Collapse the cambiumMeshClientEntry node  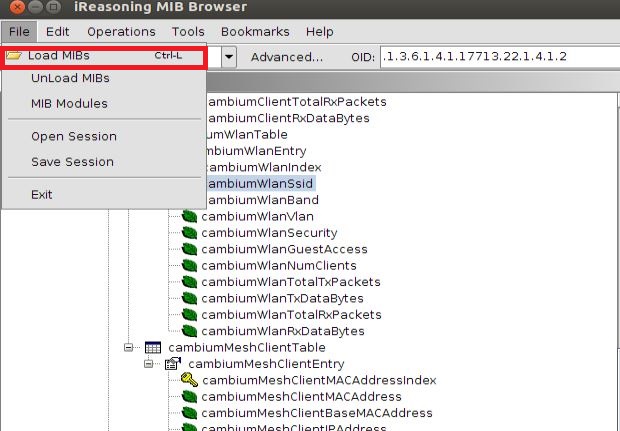148,364
